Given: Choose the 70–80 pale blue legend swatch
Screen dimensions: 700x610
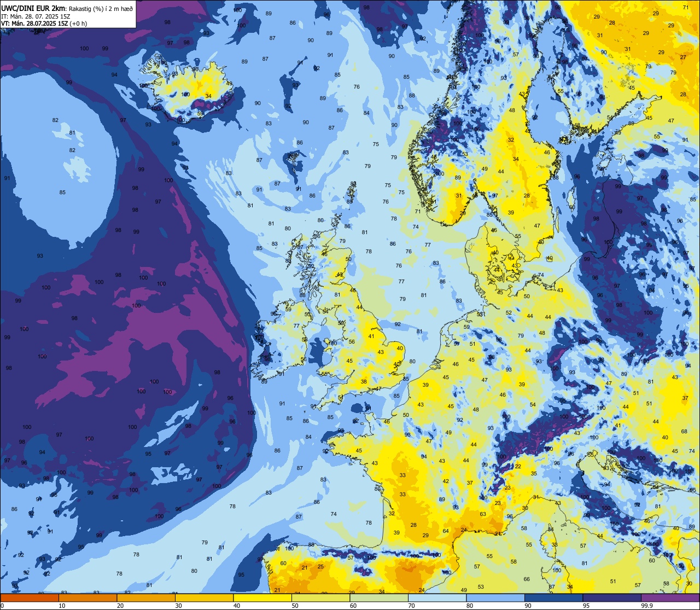Looking at the screenshot, I should click(437, 597).
